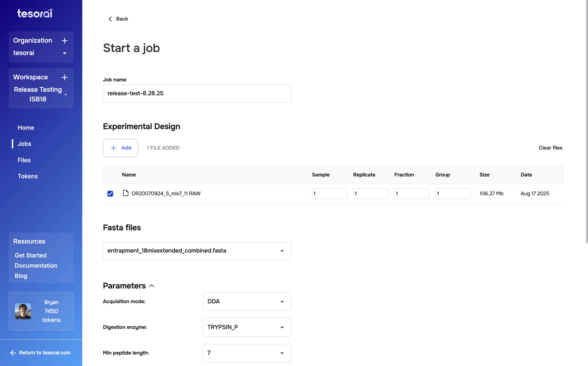Image resolution: width=588 pixels, height=366 pixels.
Task: Click the back chevron arrow icon
Action: pos(110,19)
